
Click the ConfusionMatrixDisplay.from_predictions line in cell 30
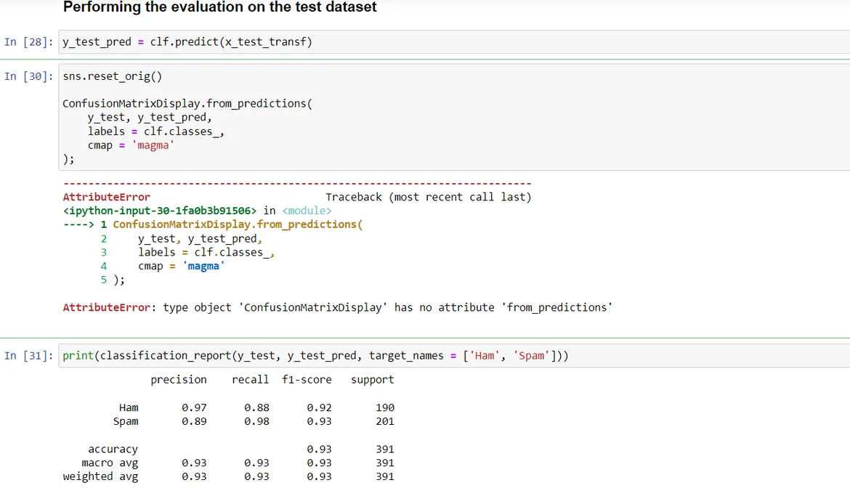(x=187, y=104)
